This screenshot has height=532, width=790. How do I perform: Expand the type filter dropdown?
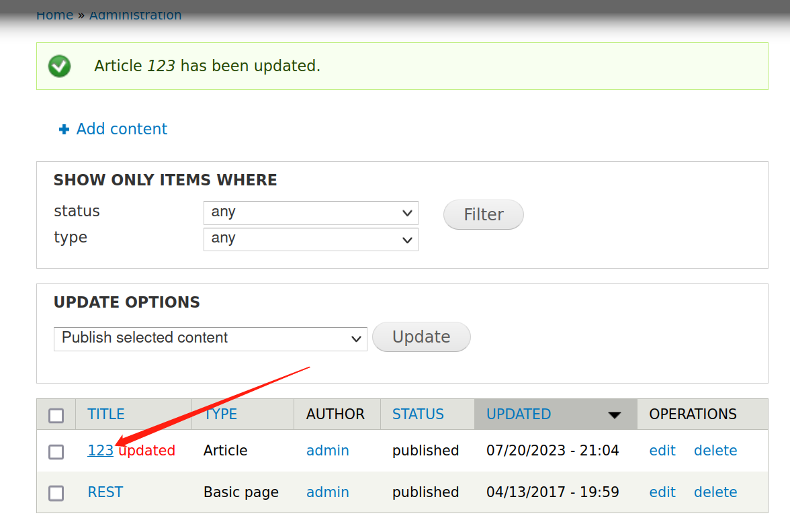(310, 239)
